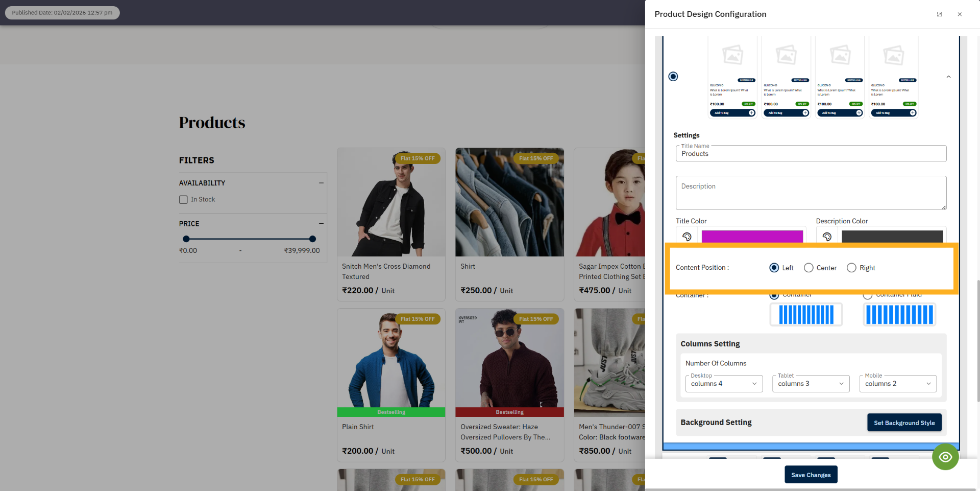This screenshot has height=491, width=980.
Task: Select Center content position
Action: point(808,268)
